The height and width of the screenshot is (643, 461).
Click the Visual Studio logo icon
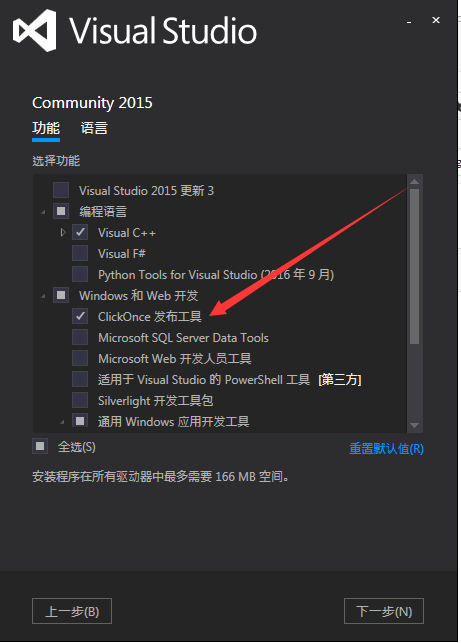pyautogui.click(x=34, y=30)
